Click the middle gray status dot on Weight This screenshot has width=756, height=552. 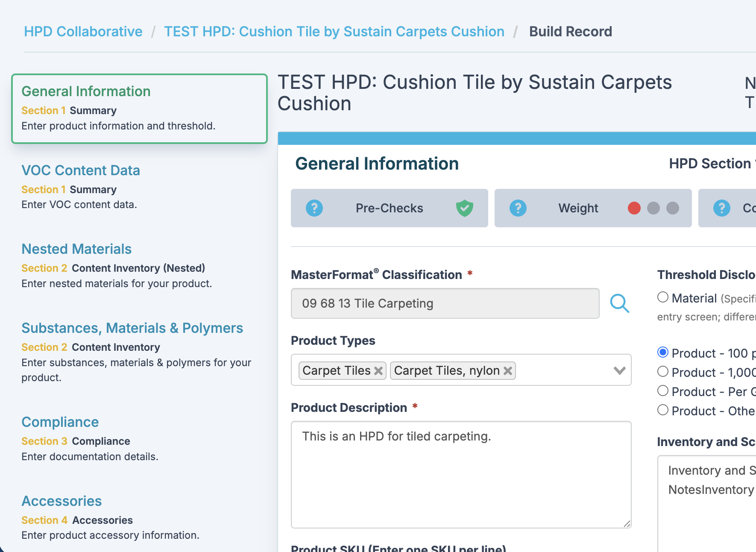(653, 209)
